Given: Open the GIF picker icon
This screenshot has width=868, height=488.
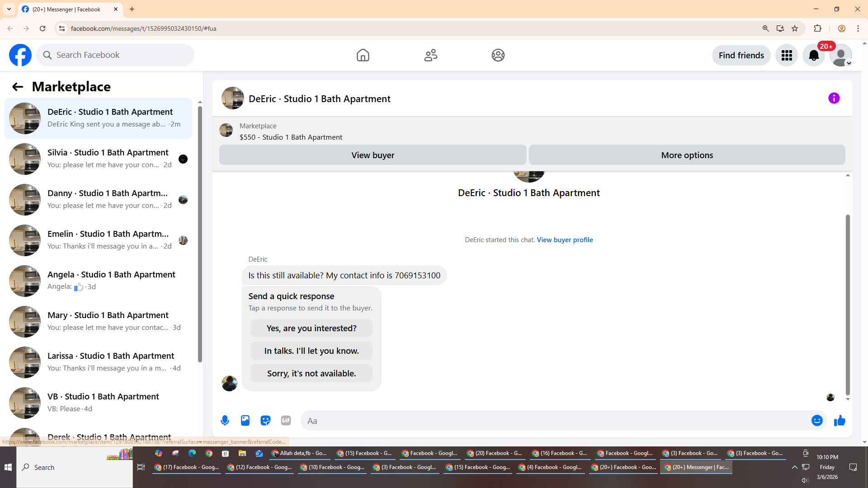Looking at the screenshot, I should coord(286,421).
